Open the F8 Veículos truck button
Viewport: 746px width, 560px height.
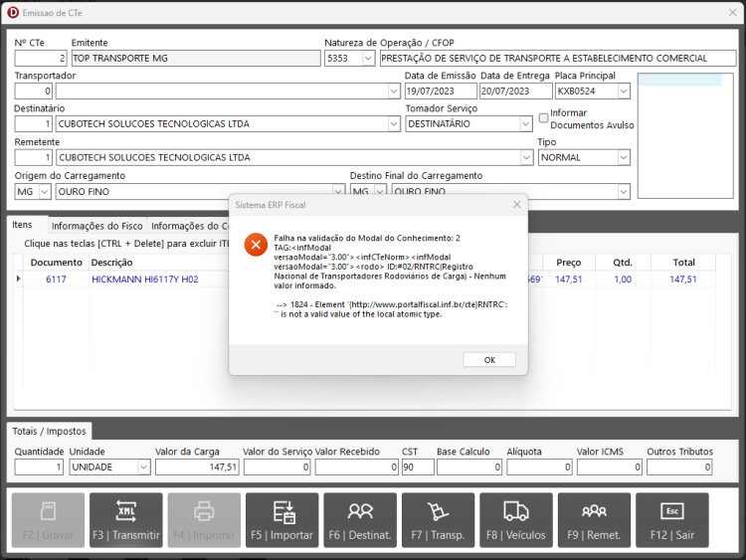516,520
